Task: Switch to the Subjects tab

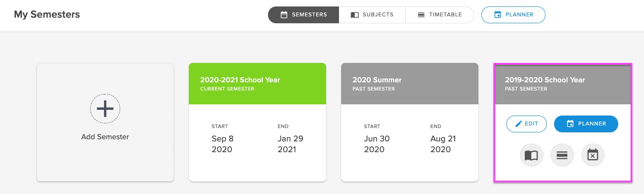Action: [x=372, y=15]
